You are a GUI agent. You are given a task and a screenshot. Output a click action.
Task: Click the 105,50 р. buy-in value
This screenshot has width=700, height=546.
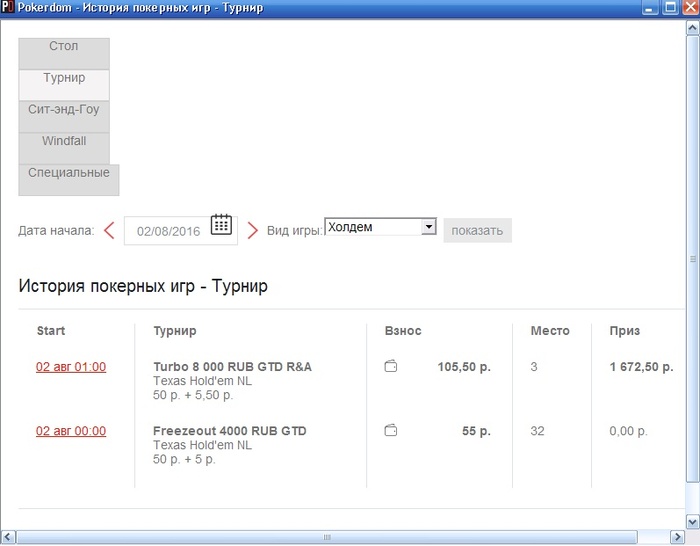coord(464,367)
